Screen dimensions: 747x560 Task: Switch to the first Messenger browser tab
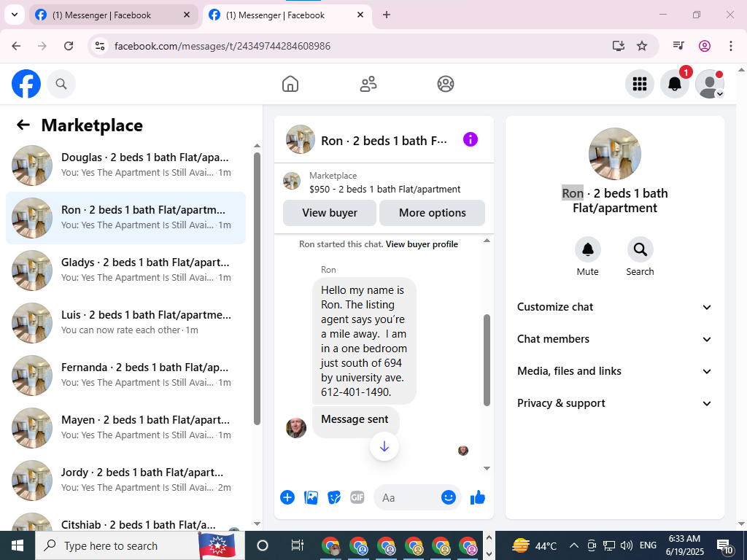point(113,15)
